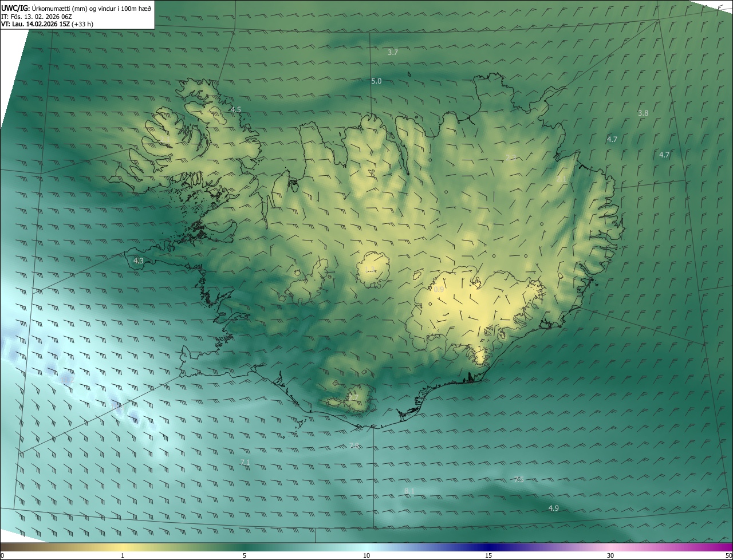The height and width of the screenshot is (560, 733).
Task: Click the 3.7 value north of Iceland
Action: pyautogui.click(x=393, y=52)
